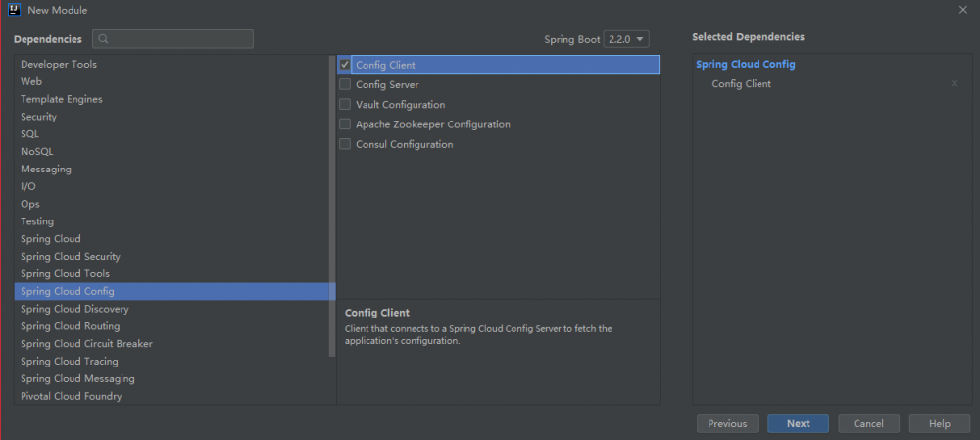Click the Previous button
980x440 pixels.
point(727,423)
